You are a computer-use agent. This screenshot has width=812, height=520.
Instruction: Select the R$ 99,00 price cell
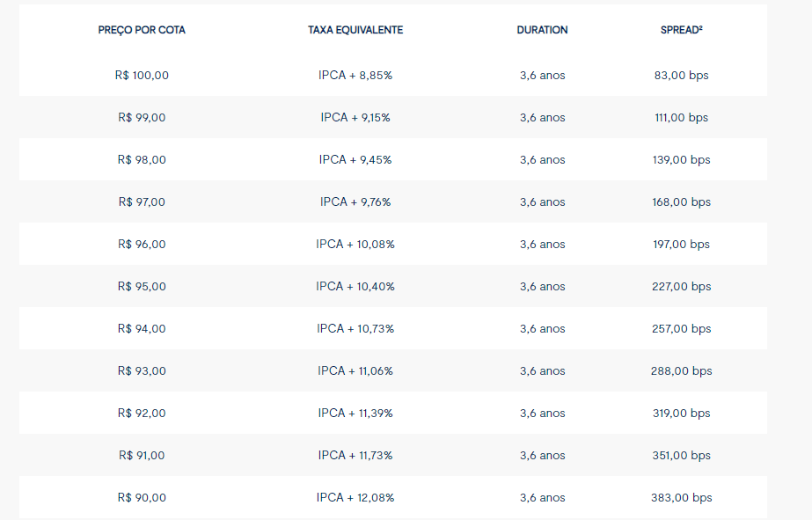pyautogui.click(x=142, y=118)
